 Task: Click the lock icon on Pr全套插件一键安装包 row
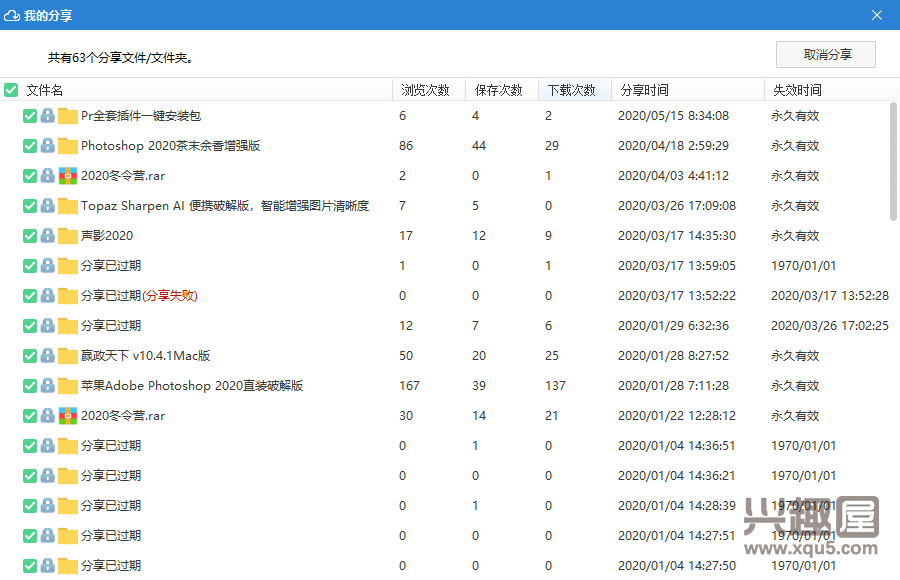[x=48, y=115]
